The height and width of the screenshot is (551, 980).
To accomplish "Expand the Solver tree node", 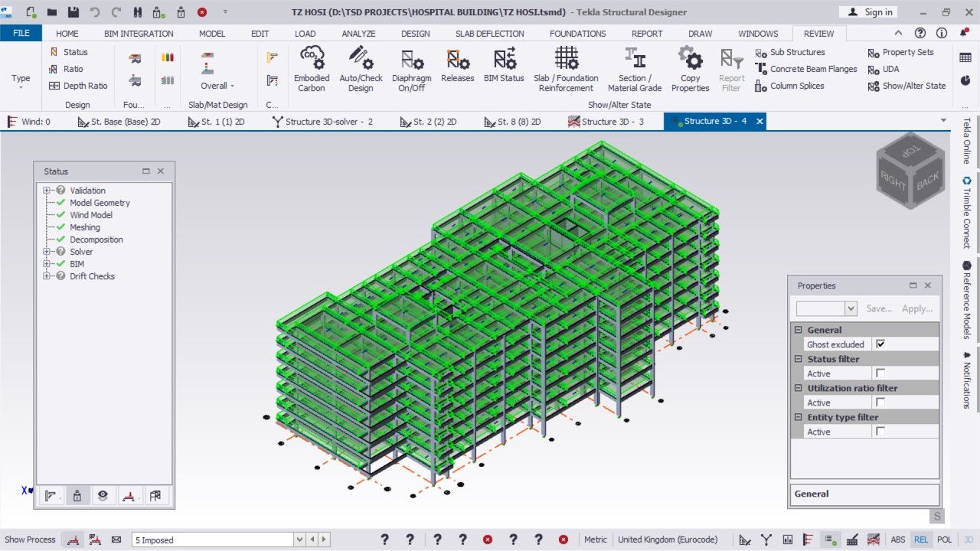I will (x=47, y=252).
